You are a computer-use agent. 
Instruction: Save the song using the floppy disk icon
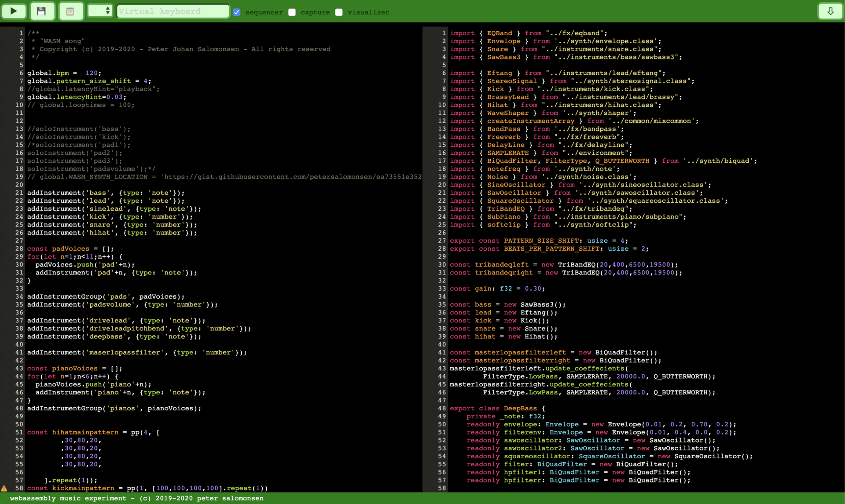tap(42, 11)
